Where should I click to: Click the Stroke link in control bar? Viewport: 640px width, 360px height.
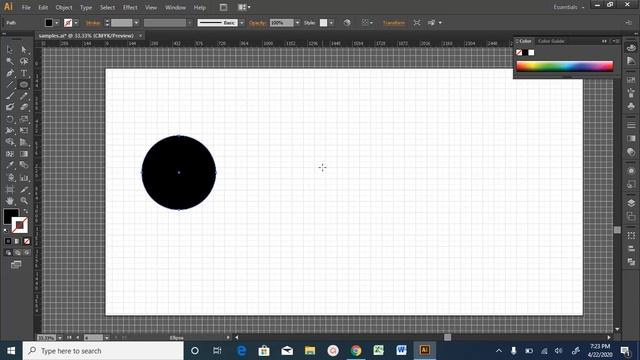tap(93, 23)
